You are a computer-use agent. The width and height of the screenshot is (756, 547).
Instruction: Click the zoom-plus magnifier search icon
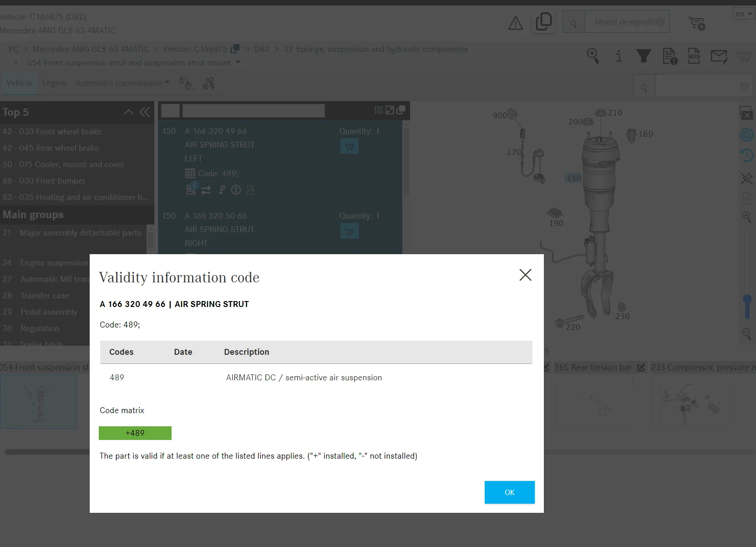593,56
